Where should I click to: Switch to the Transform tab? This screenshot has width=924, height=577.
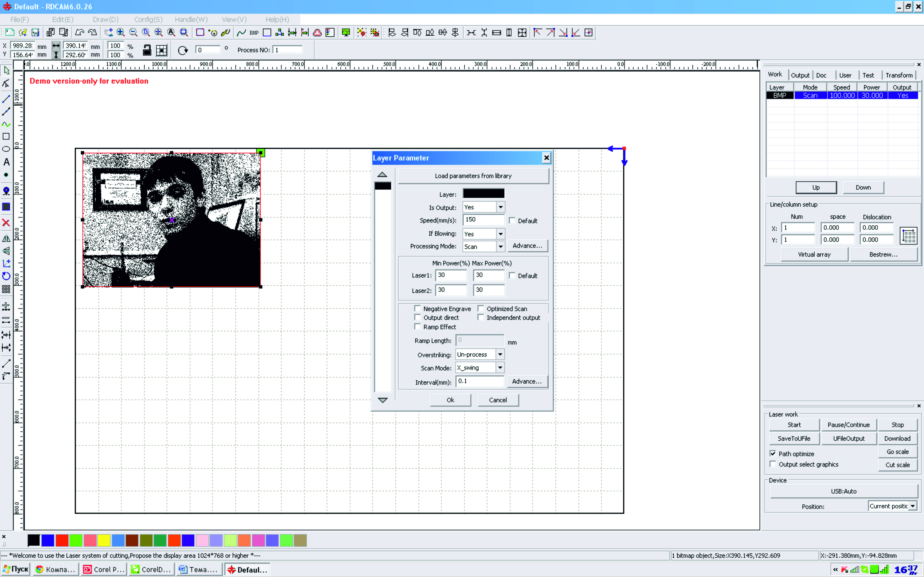(899, 75)
